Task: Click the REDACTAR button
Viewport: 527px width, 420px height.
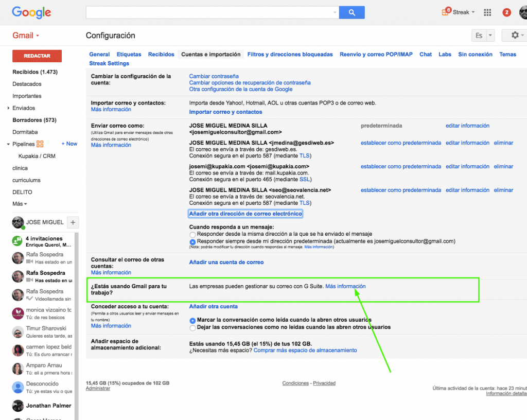Action: click(x=37, y=56)
